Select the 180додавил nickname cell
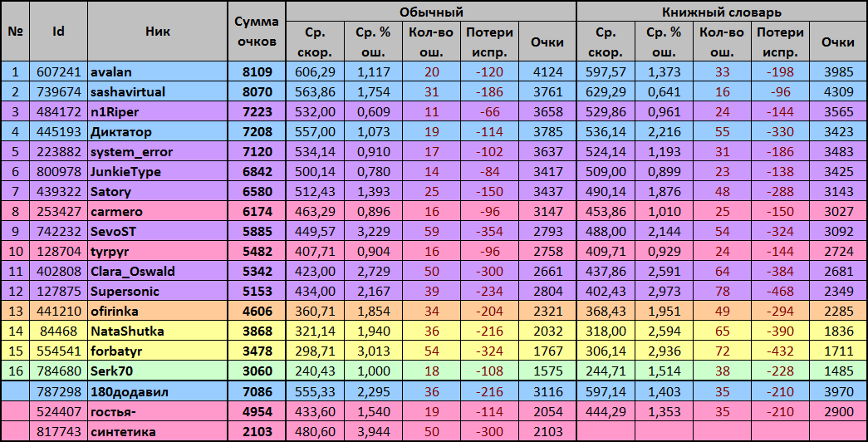This screenshot has height=442, width=868. (157, 391)
